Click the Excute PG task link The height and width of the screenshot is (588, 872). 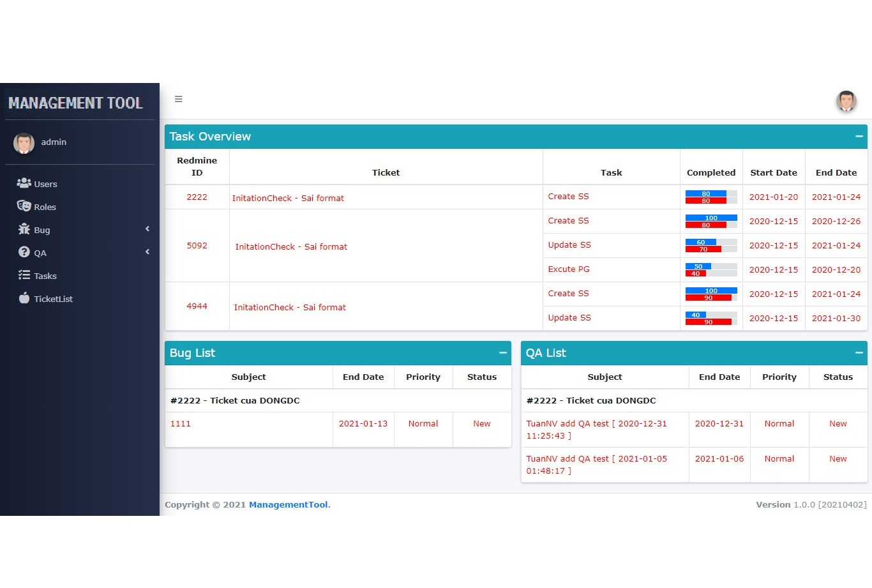pyautogui.click(x=569, y=269)
